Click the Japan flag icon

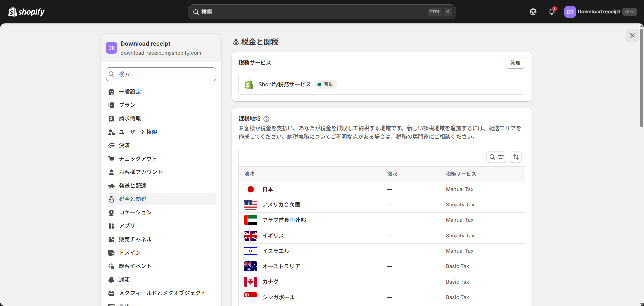coord(251,189)
